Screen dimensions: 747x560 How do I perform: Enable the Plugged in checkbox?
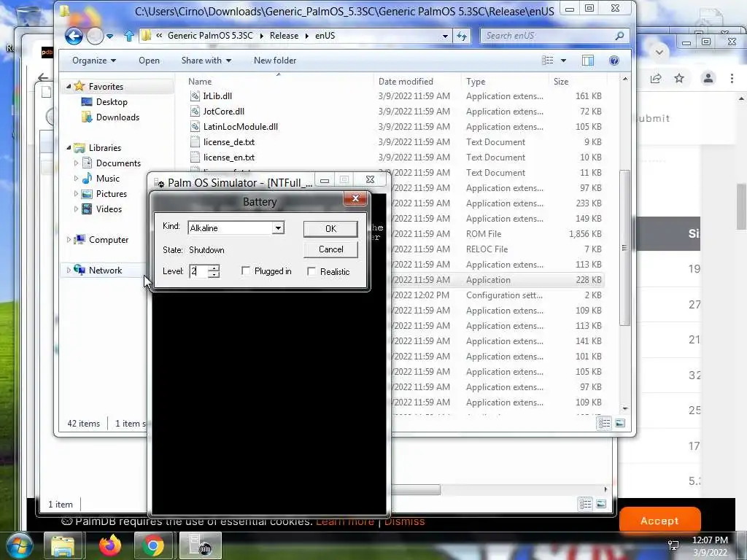coord(245,271)
